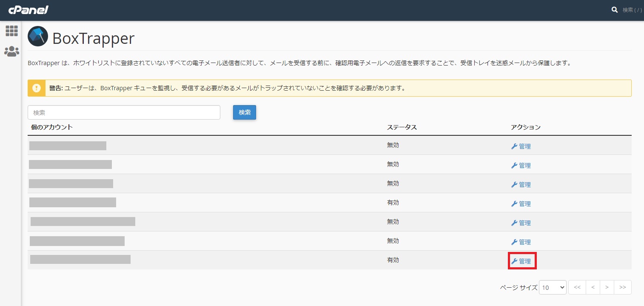644x306 pixels.
Task: Go to next page with > button
Action: pyautogui.click(x=607, y=287)
